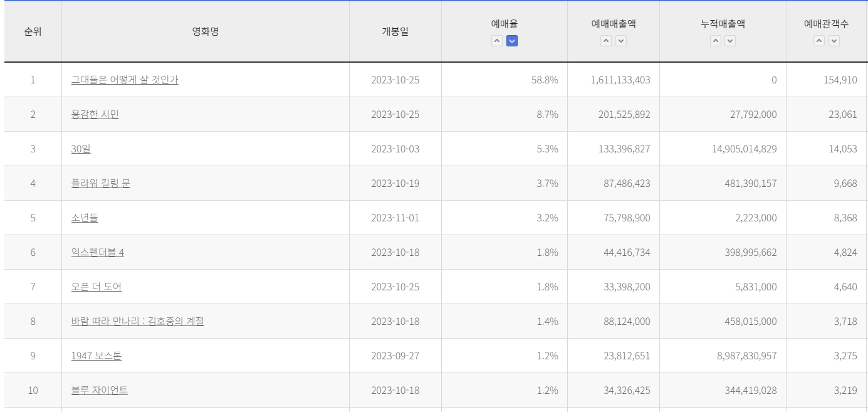Sort 누적매출액 column ascending
This screenshot has height=412, width=868.
click(x=715, y=41)
